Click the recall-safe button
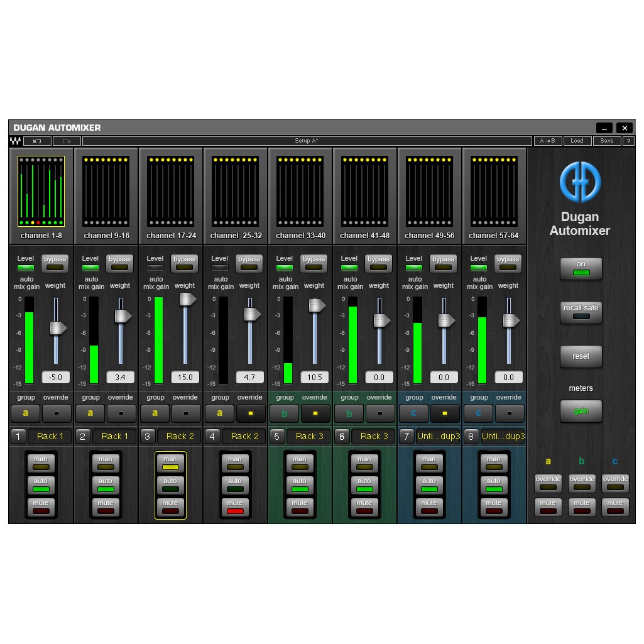Screen dimensions: 644x644 (x=581, y=312)
